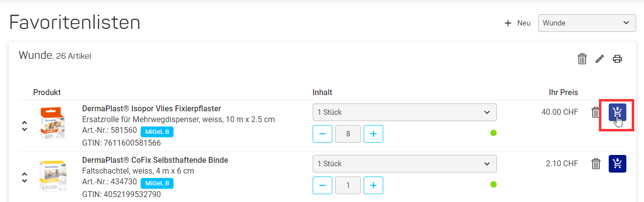644x202 pixels.
Task: Edit the Wunde list name
Action: (x=599, y=59)
